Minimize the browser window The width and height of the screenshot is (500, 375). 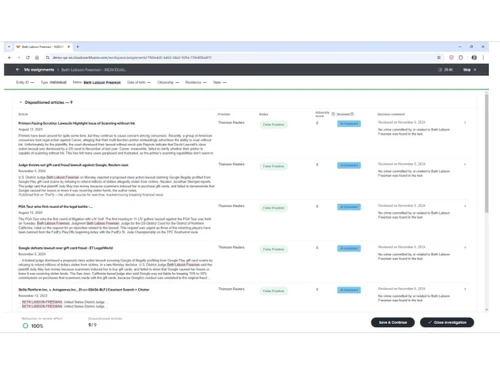[x=460, y=47]
